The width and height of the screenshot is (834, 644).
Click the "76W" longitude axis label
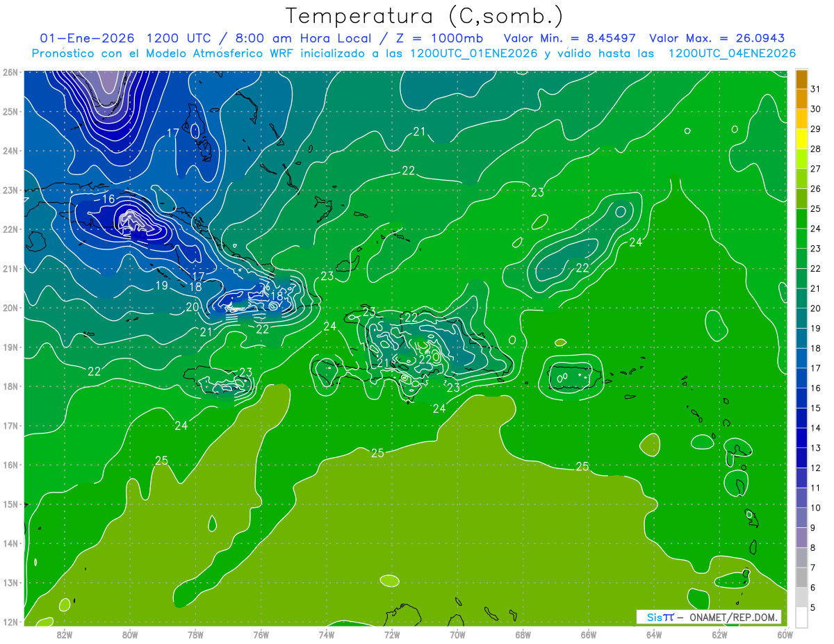261,634
